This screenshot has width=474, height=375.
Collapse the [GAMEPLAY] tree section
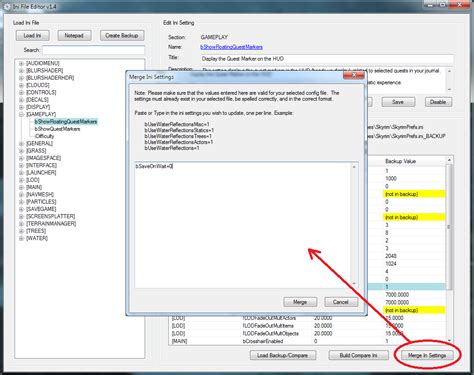click(x=21, y=114)
